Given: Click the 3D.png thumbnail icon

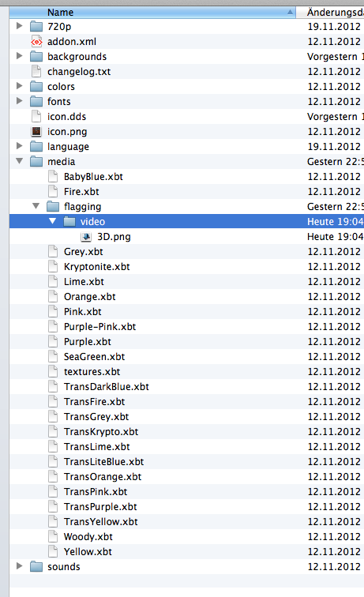Looking at the screenshot, I should [x=86, y=237].
